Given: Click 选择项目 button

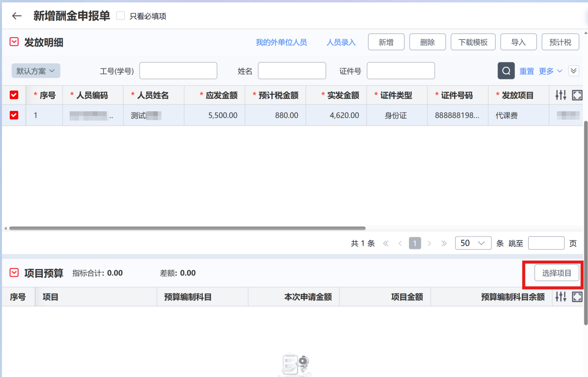Looking at the screenshot, I should click(556, 273).
